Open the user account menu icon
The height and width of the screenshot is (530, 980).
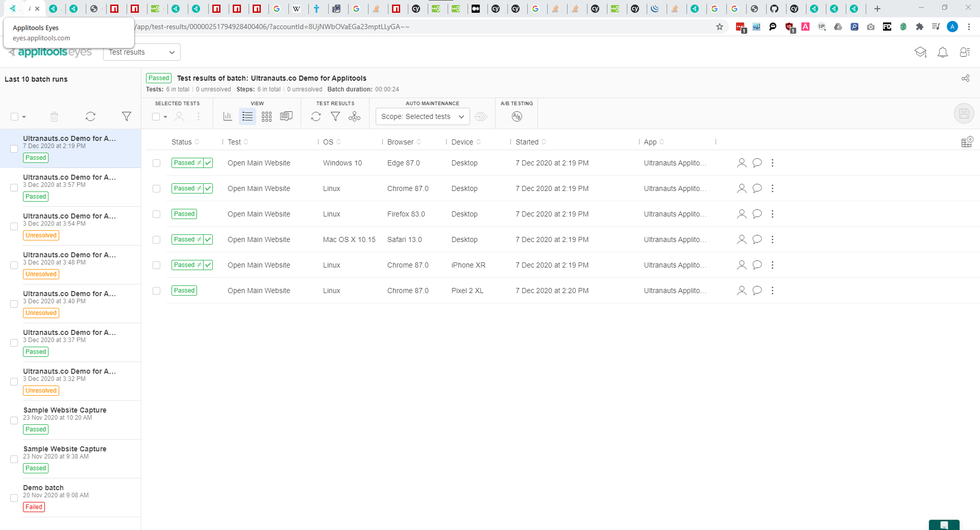[x=965, y=52]
